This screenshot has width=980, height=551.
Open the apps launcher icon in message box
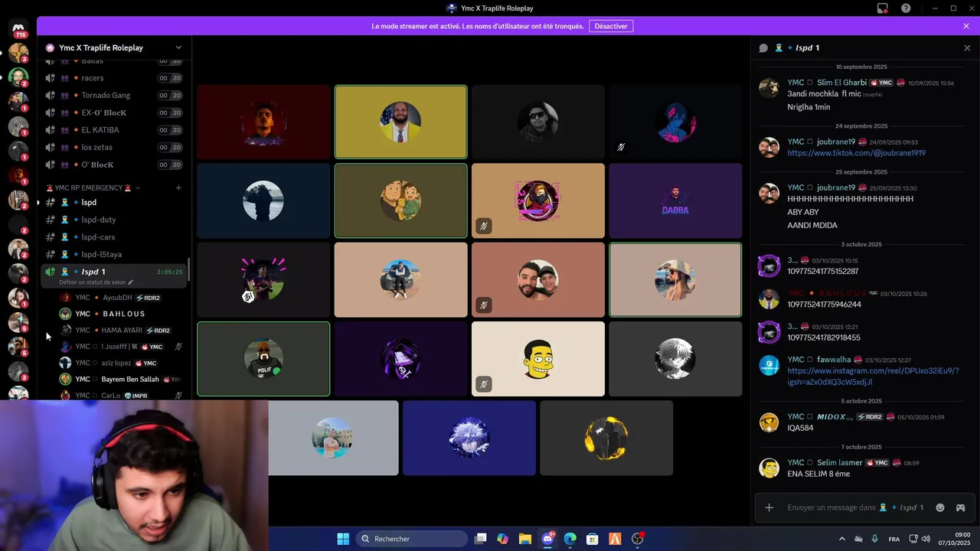pyautogui.click(x=960, y=507)
